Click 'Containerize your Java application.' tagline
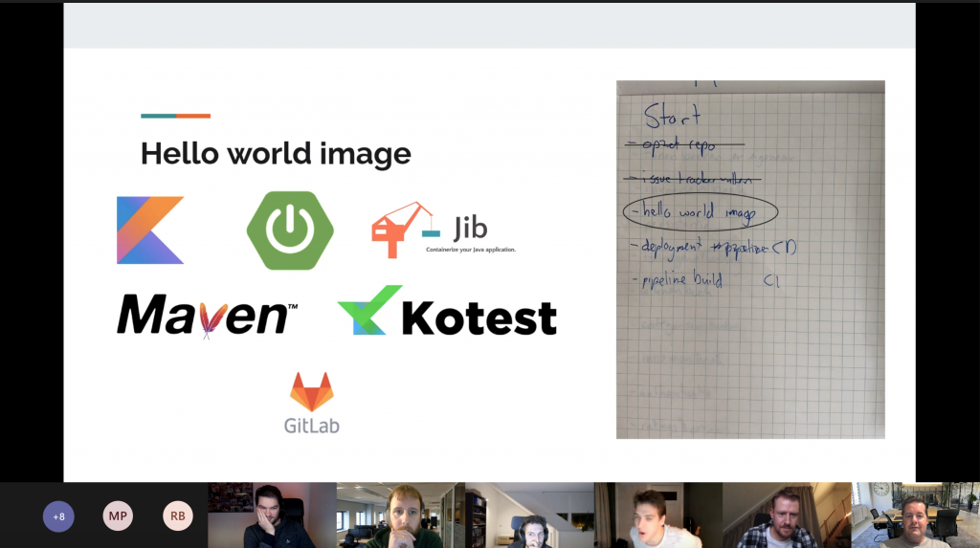The image size is (980, 548). coord(471,250)
